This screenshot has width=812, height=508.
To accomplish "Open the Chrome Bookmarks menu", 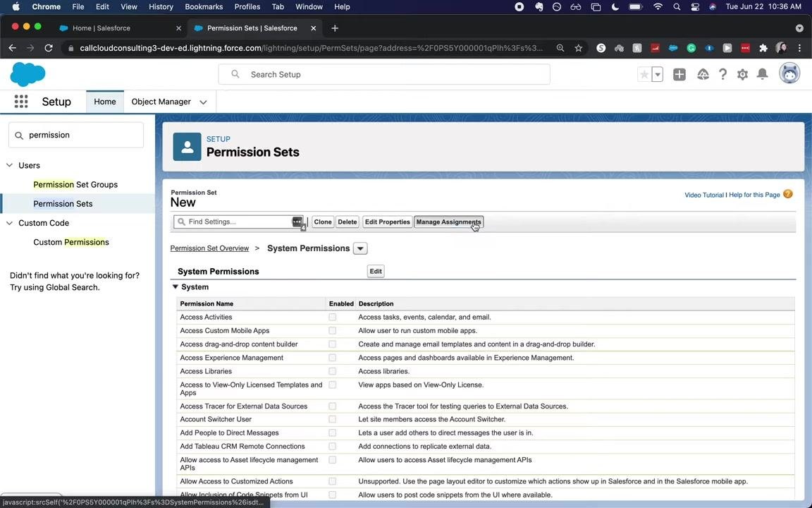I will point(204,7).
